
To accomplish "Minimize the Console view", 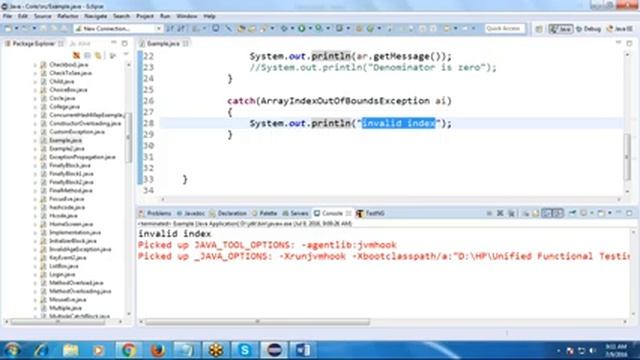I will (620, 213).
